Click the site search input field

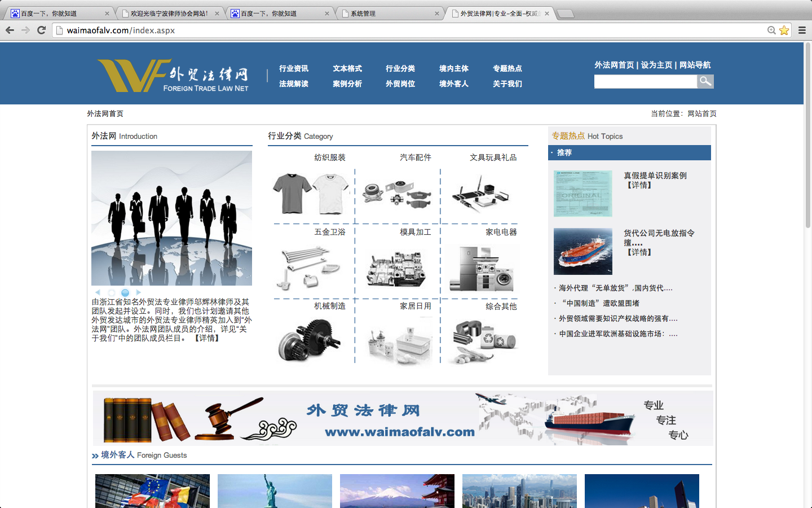click(x=645, y=82)
